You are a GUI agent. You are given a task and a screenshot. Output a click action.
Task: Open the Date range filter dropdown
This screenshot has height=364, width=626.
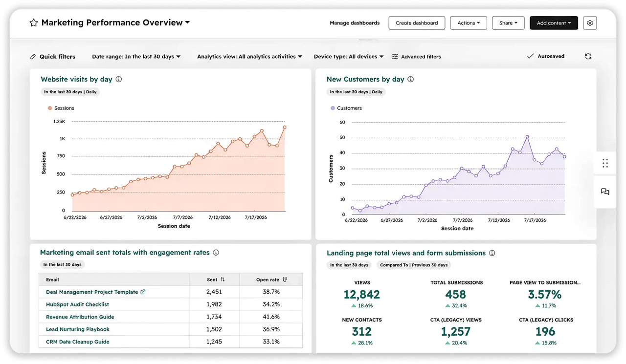pos(136,57)
